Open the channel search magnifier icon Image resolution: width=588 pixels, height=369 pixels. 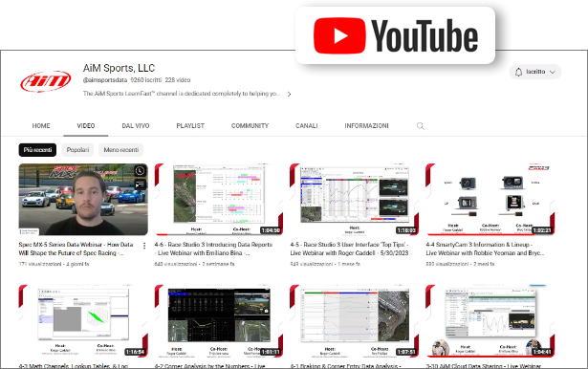tap(421, 126)
